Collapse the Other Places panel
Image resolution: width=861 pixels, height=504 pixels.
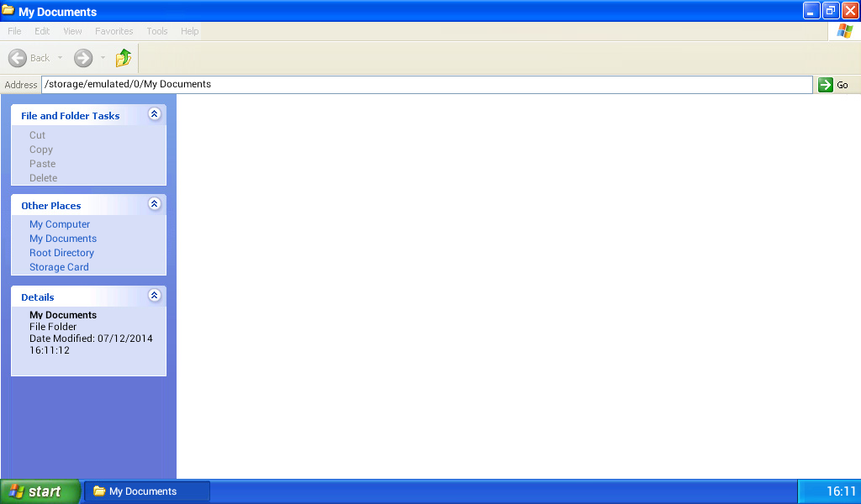[154, 203]
